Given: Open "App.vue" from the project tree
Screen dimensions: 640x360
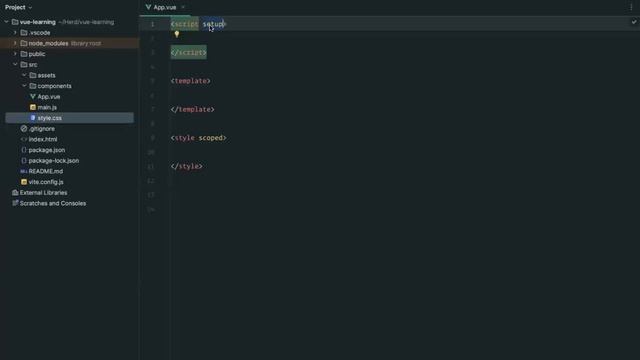Looking at the screenshot, I should click(x=49, y=97).
